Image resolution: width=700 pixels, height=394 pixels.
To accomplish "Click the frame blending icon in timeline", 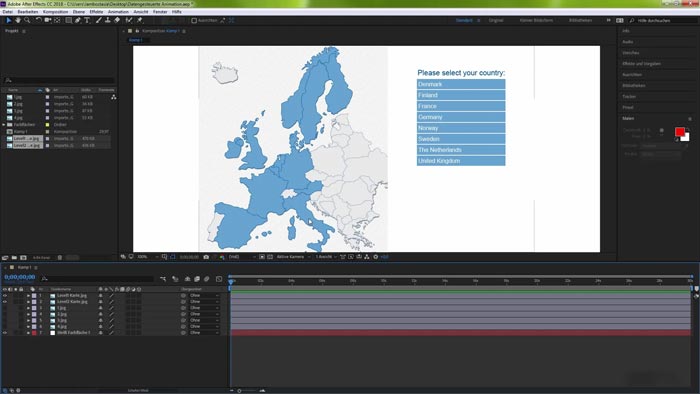I will (x=197, y=279).
